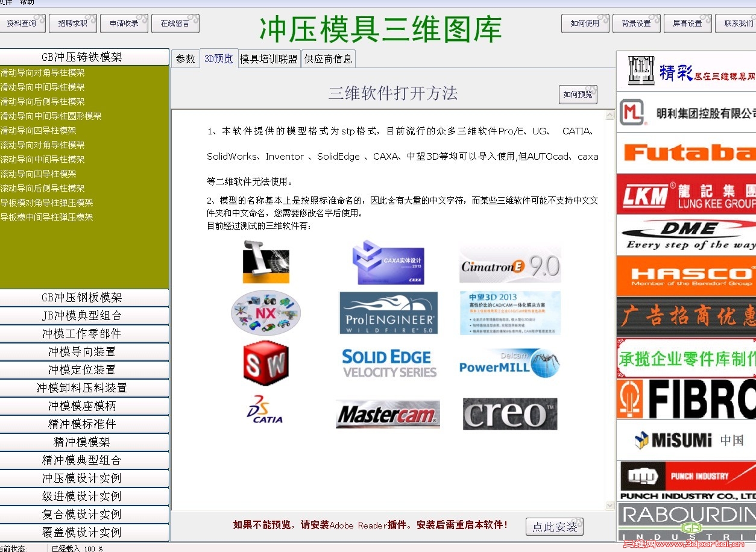Image resolution: width=756 pixels, height=552 pixels.
Task: Open the 帮助 menu
Action: pyautogui.click(x=27, y=2)
